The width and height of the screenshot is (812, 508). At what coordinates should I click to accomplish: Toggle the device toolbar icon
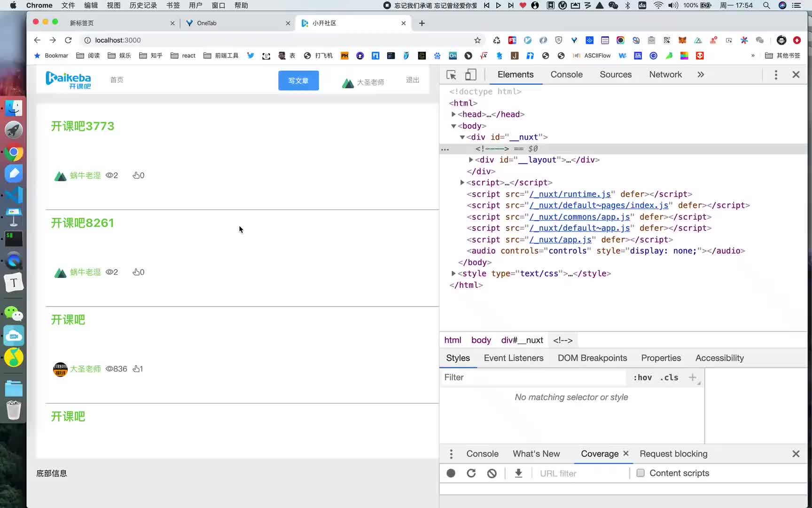tap(470, 75)
